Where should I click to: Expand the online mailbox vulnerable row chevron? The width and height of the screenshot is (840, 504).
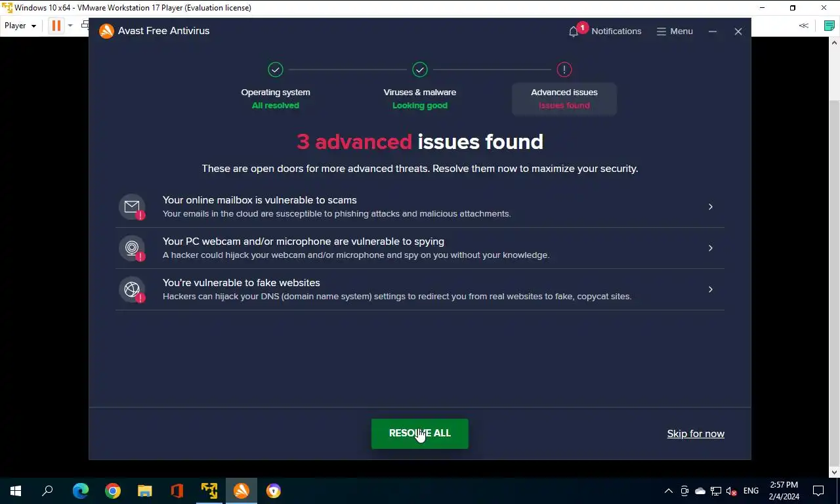pos(710,207)
